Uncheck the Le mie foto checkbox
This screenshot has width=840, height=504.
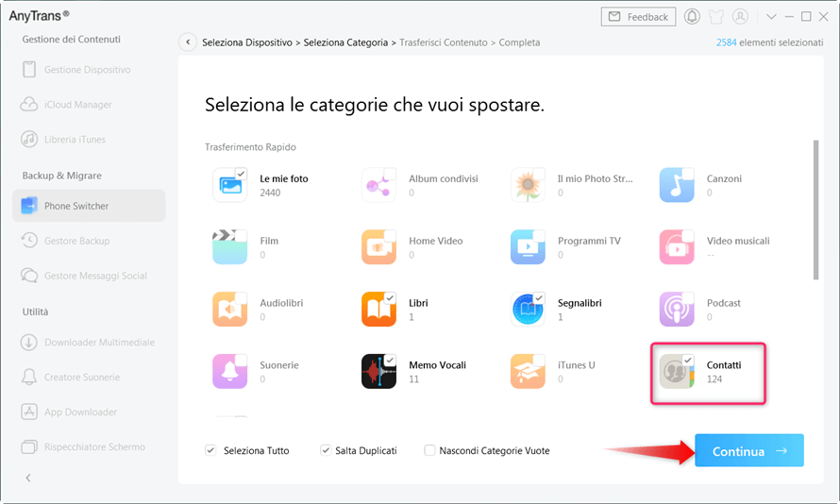click(241, 174)
